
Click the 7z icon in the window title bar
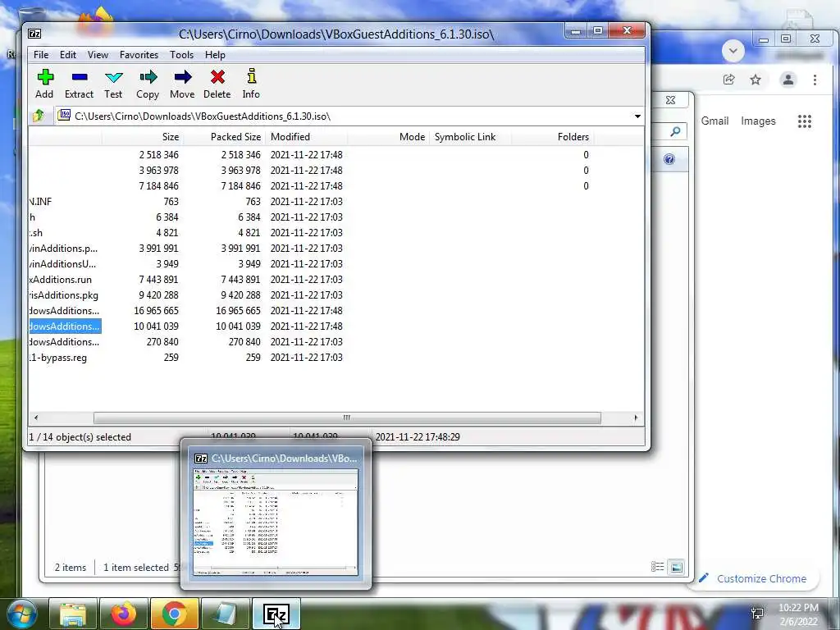coord(34,34)
